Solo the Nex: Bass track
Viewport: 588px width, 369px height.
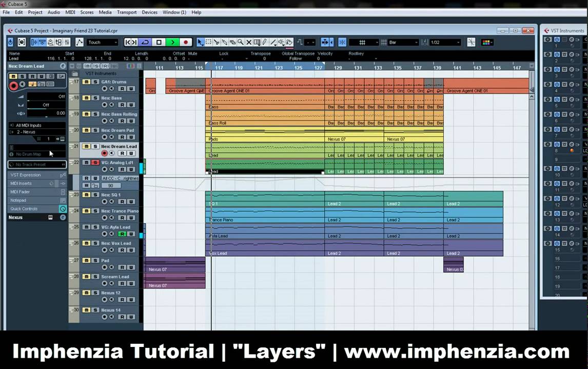(x=95, y=98)
